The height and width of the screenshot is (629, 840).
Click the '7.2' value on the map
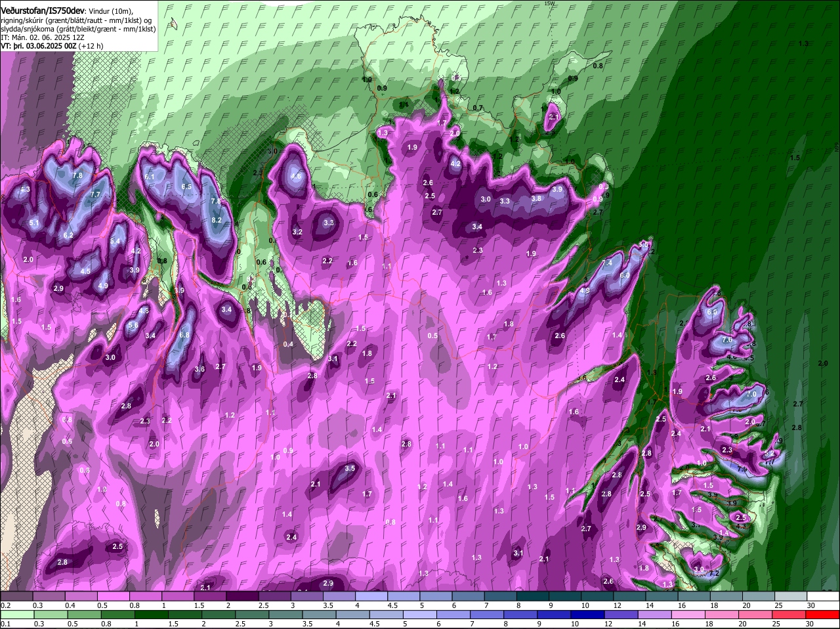tap(715, 573)
